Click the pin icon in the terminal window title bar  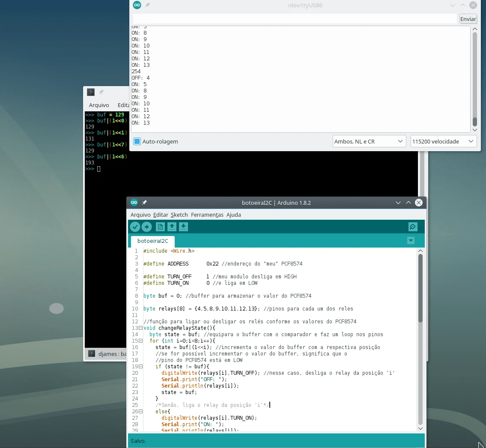[x=101, y=92]
